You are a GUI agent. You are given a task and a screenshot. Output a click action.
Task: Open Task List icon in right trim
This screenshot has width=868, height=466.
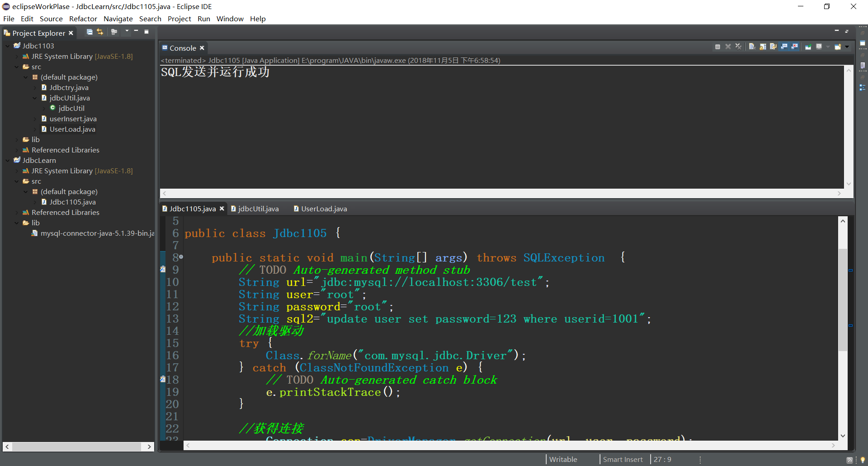[x=863, y=66]
